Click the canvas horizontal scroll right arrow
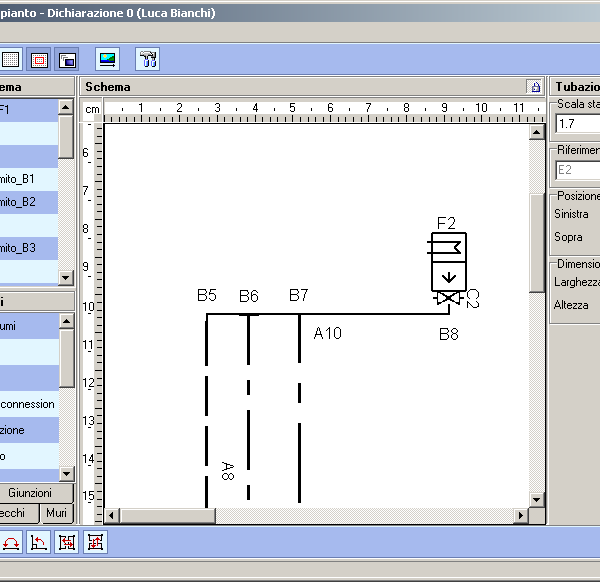This screenshot has height=582, width=600. 520,515
